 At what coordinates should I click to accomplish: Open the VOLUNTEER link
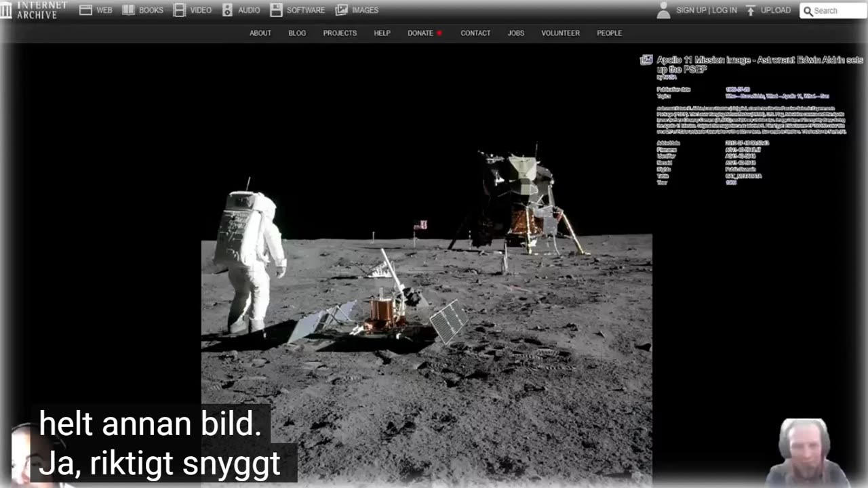(561, 33)
